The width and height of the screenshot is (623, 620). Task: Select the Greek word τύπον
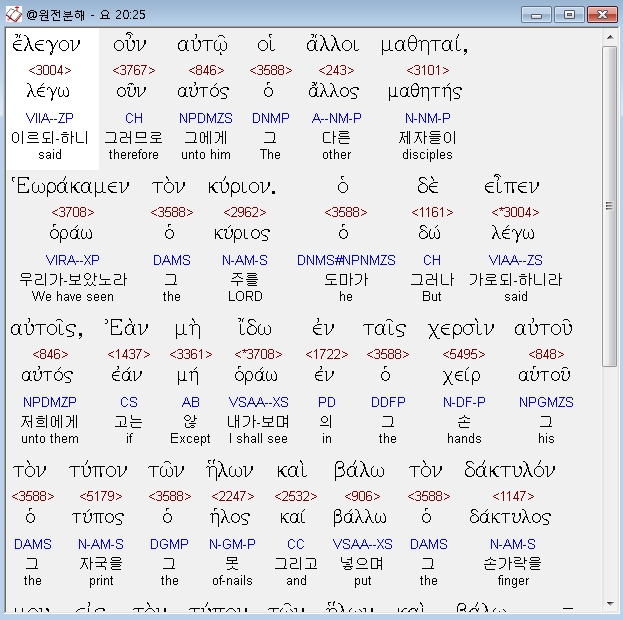[x=98, y=471]
